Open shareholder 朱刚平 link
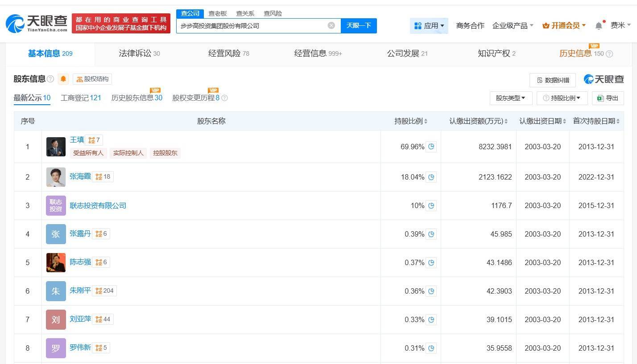637x364 pixels. pyautogui.click(x=80, y=290)
